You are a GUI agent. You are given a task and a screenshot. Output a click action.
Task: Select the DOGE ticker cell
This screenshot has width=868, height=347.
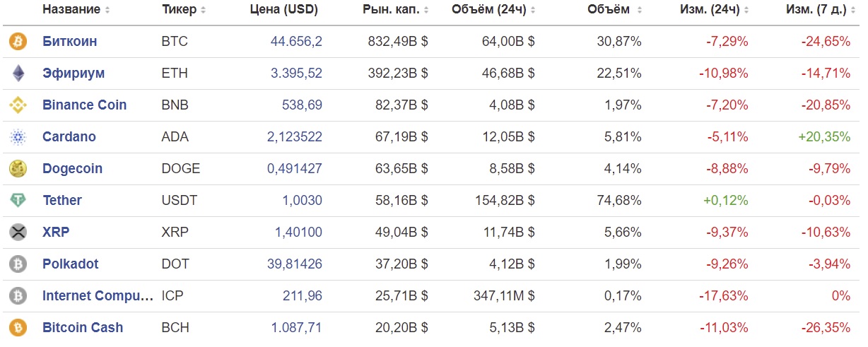coord(181,169)
